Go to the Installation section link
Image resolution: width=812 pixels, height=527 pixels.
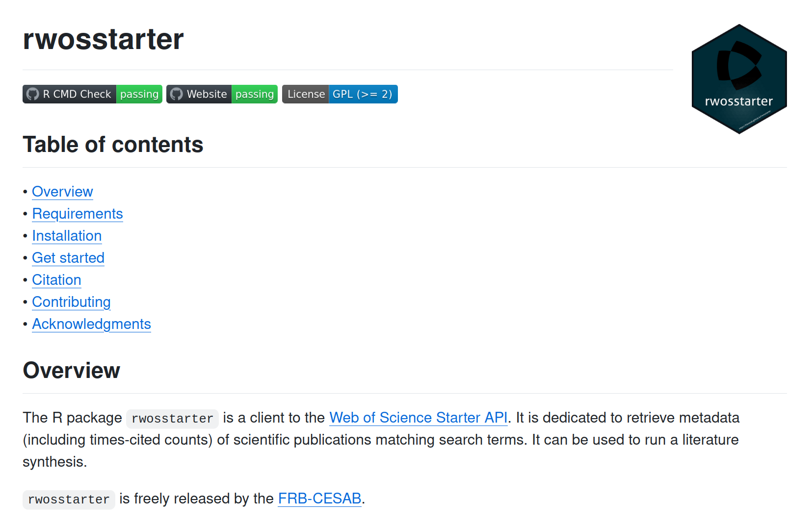pyautogui.click(x=67, y=236)
